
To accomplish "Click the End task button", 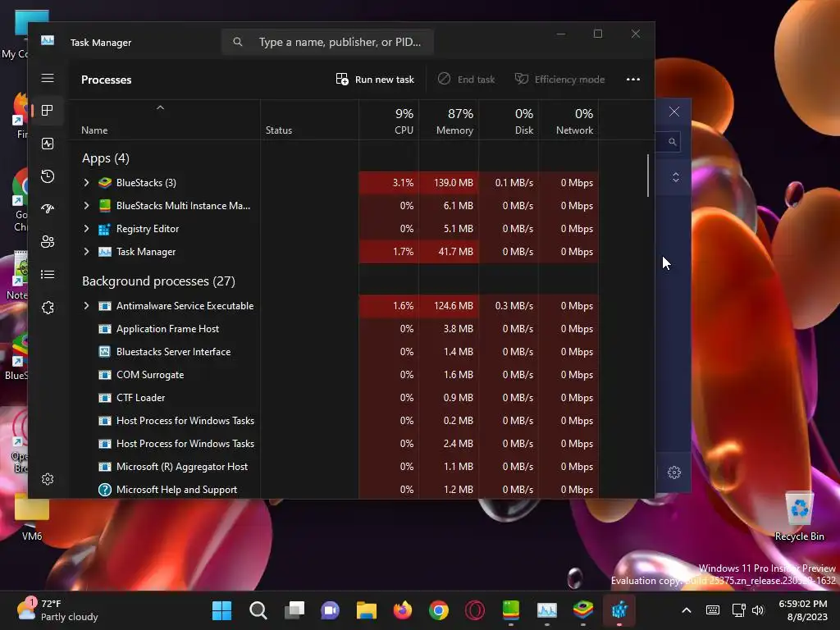I will (x=466, y=80).
